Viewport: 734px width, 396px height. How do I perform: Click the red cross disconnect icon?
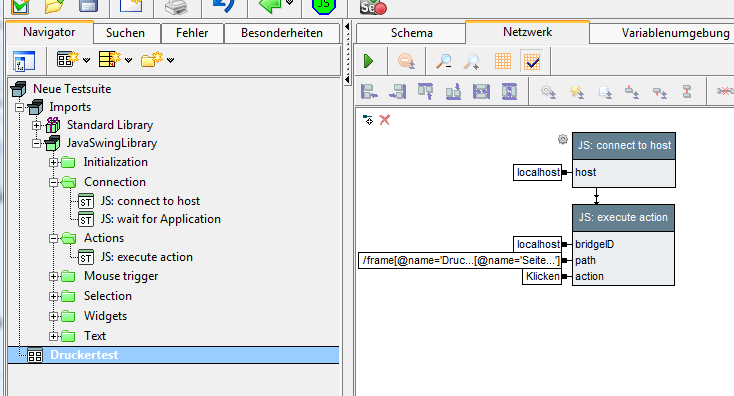[725, 91]
